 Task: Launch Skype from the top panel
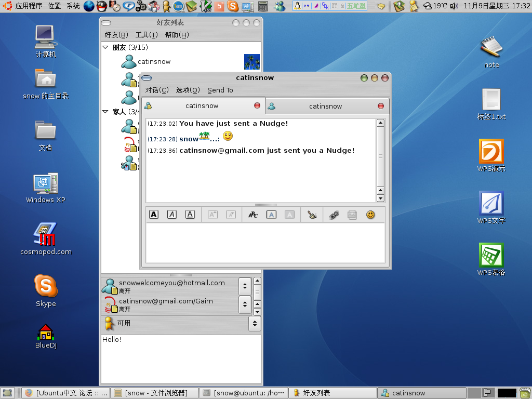click(233, 6)
